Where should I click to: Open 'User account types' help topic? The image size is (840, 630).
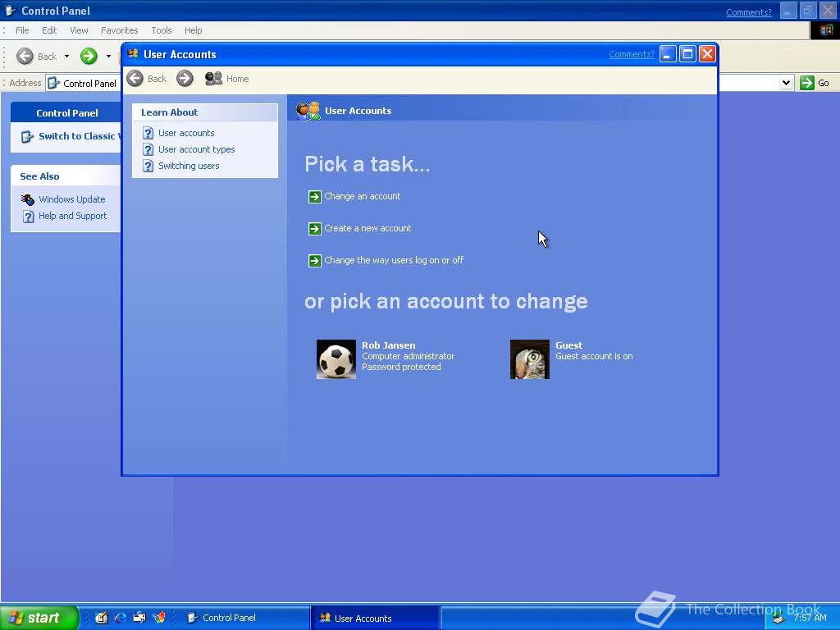196,149
